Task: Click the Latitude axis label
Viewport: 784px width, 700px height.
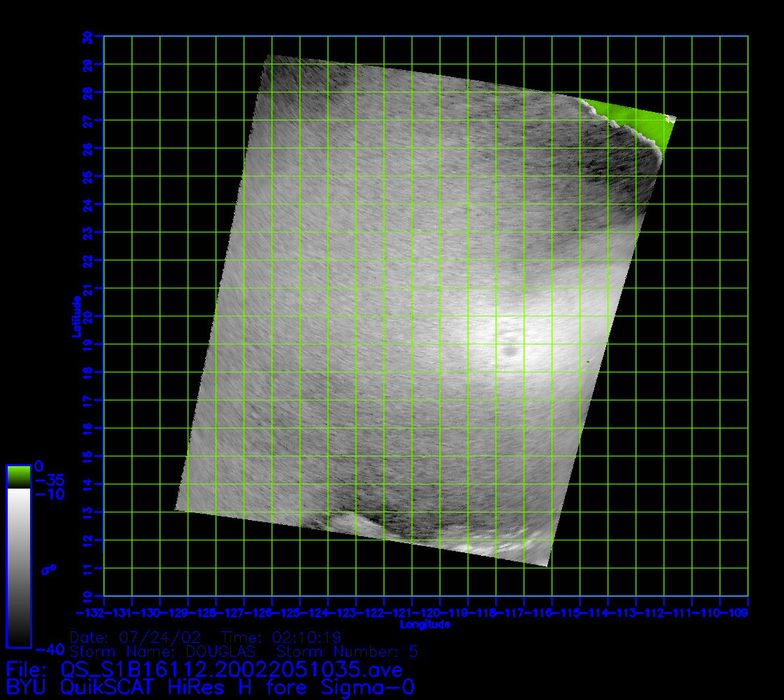Action: coord(75,316)
